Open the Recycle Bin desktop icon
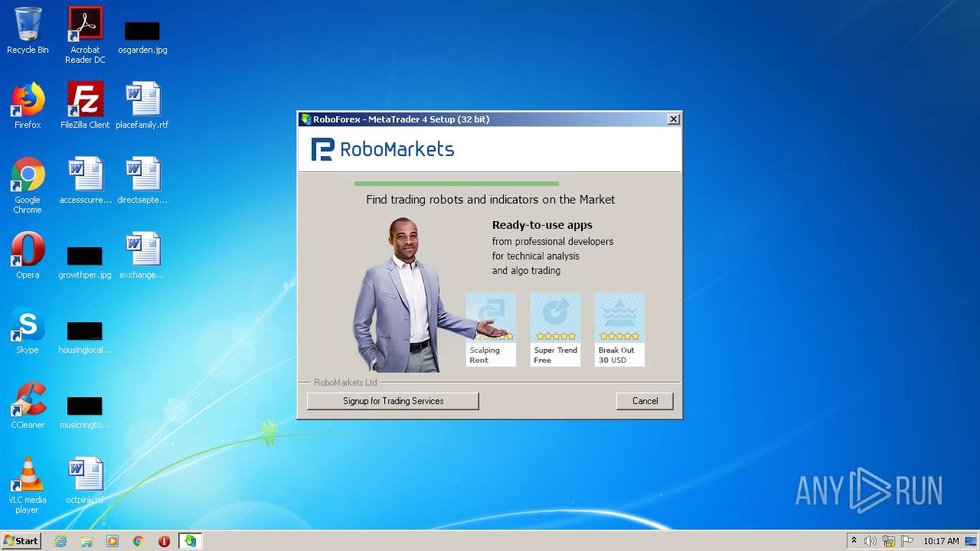Screen dimensions: 980x551 coord(28,31)
